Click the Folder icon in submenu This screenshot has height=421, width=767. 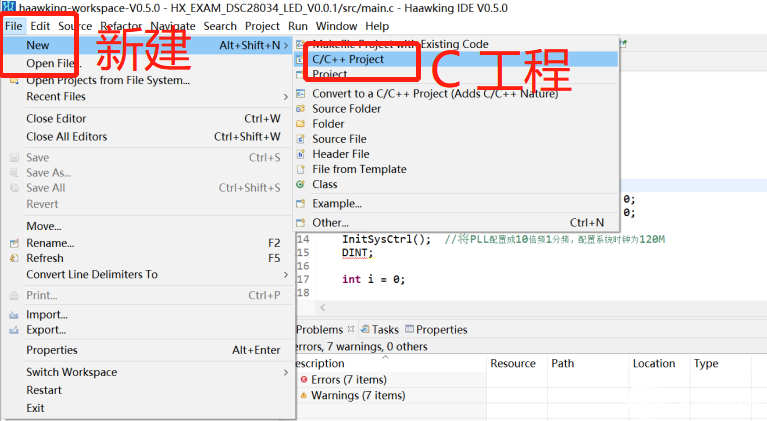301,124
